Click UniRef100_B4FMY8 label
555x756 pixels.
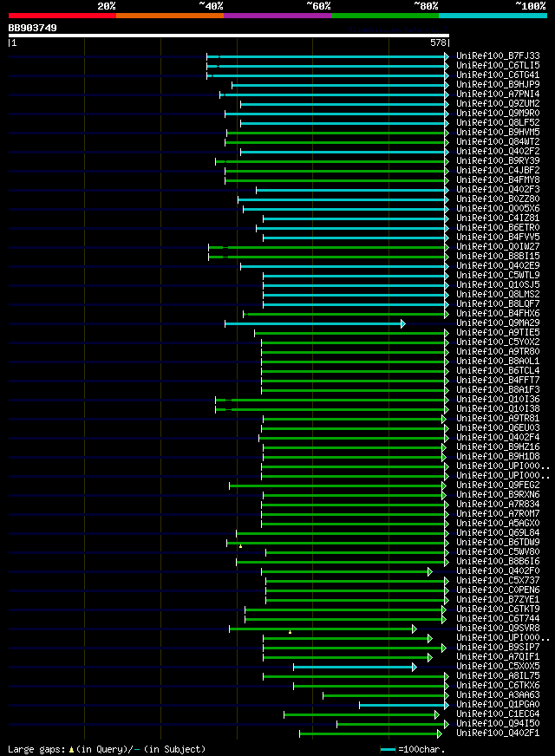tap(498, 179)
